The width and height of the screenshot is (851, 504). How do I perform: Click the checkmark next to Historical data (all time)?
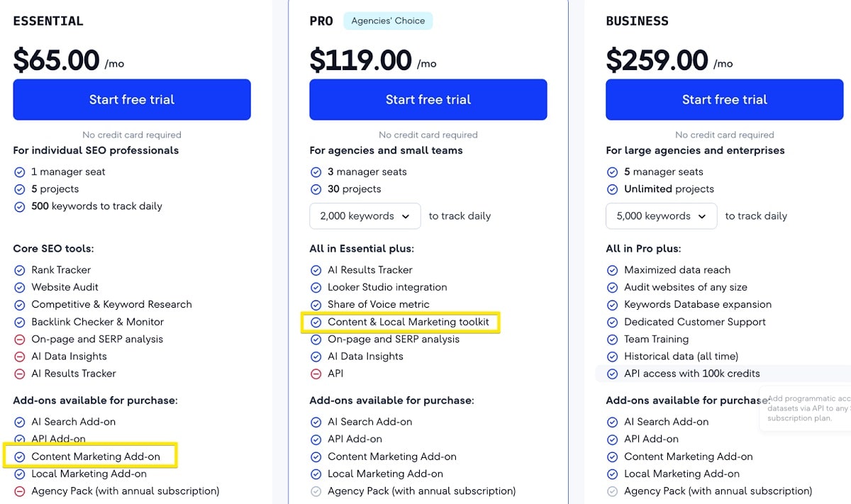point(613,357)
